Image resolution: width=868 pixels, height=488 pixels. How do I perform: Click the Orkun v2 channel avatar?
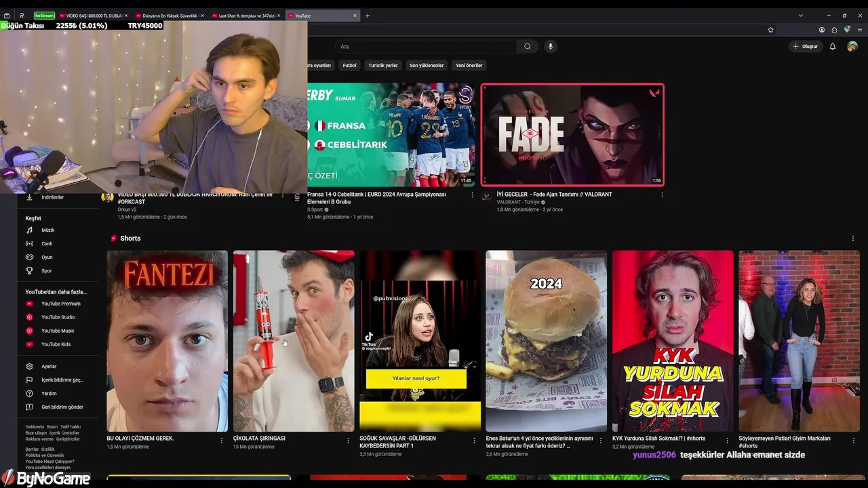[107, 197]
